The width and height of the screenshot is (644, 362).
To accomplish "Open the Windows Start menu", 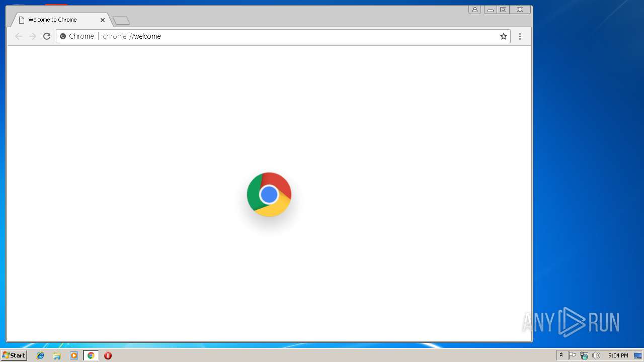I will pos(14,355).
